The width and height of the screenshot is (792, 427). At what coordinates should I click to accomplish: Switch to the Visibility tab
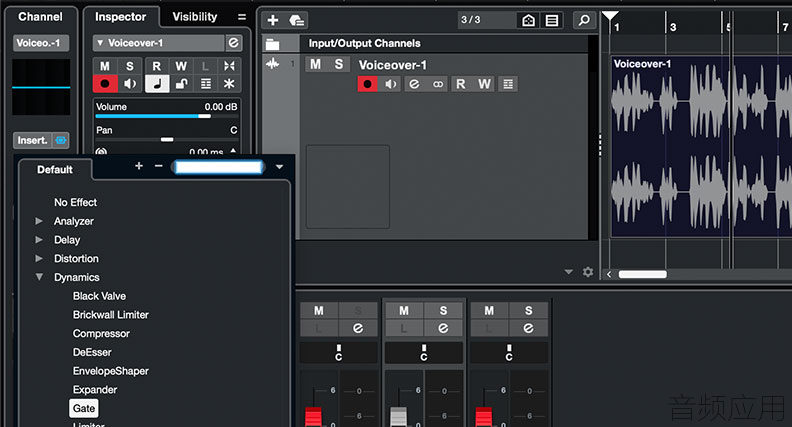coord(194,17)
